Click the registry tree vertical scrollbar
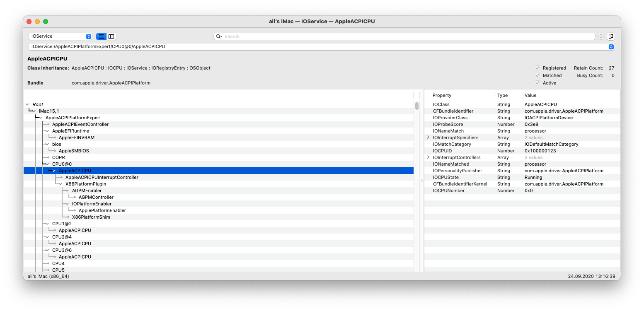This screenshot has height=311, width=644. 417,106
